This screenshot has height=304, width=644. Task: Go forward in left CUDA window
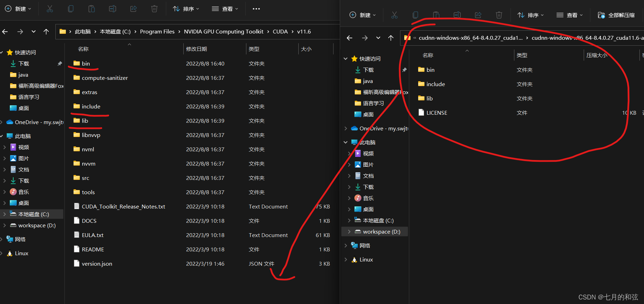[x=20, y=32]
